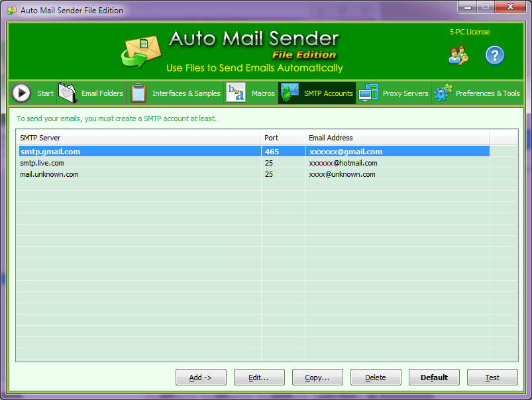Sort by the SMTP Server column header
532x400 pixels.
click(138, 138)
